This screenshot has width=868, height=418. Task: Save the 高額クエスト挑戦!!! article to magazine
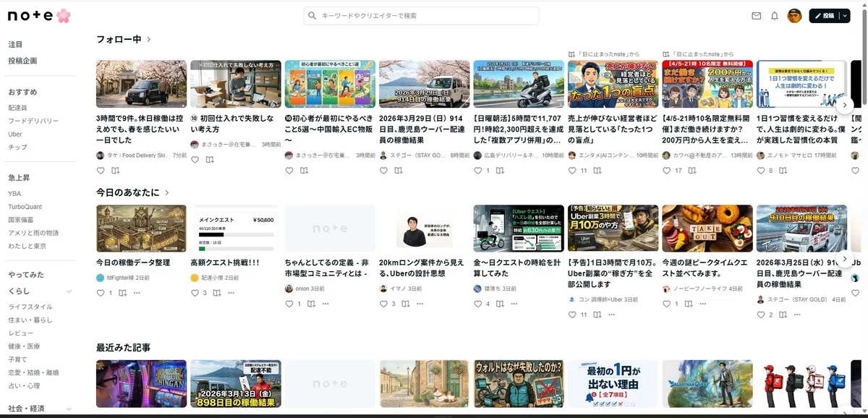(x=216, y=293)
